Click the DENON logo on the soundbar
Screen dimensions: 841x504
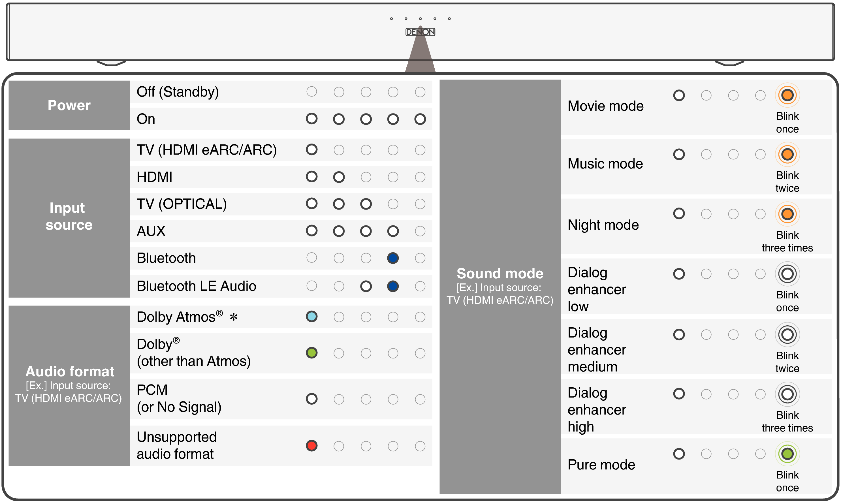pyautogui.click(x=420, y=32)
